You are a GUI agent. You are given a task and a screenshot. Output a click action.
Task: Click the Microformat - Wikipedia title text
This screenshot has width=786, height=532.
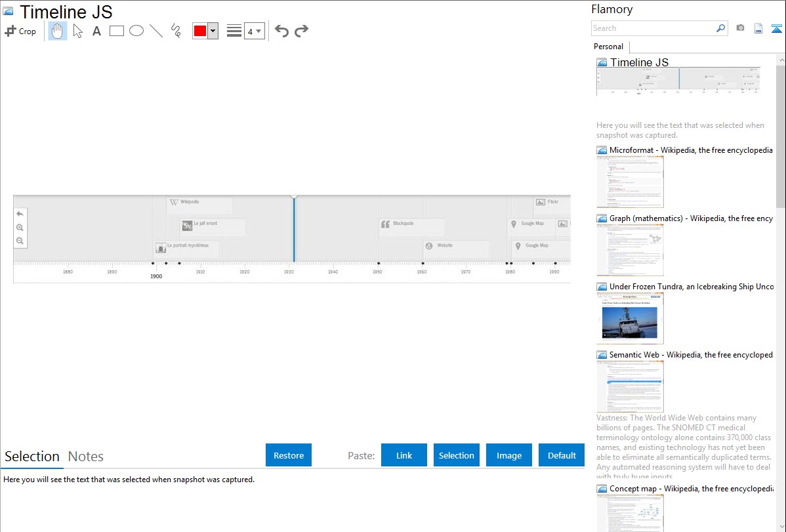click(691, 150)
